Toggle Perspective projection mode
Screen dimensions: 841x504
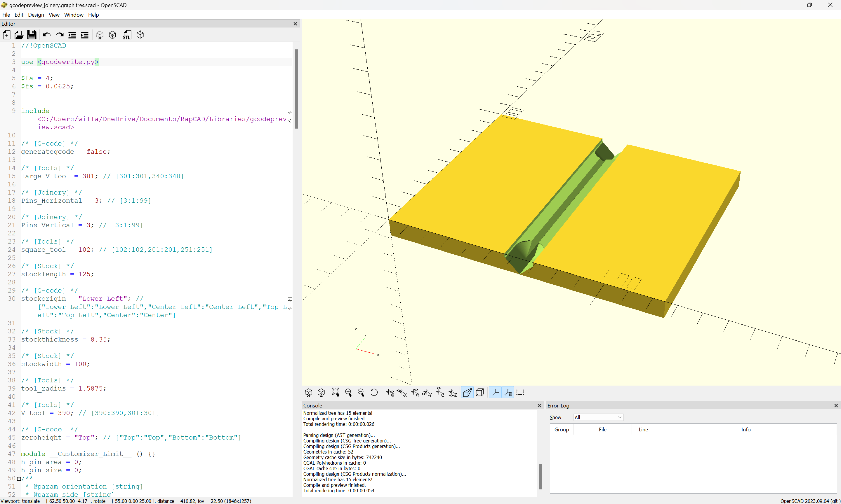tap(467, 393)
